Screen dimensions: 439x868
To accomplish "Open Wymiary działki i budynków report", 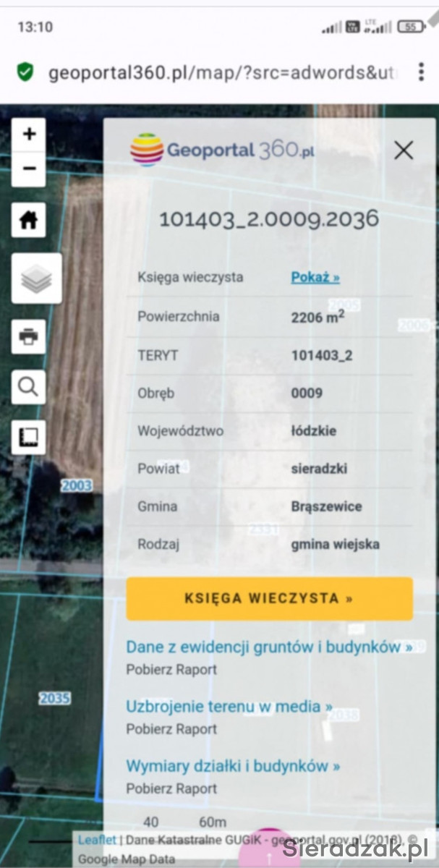I will (x=233, y=765).
